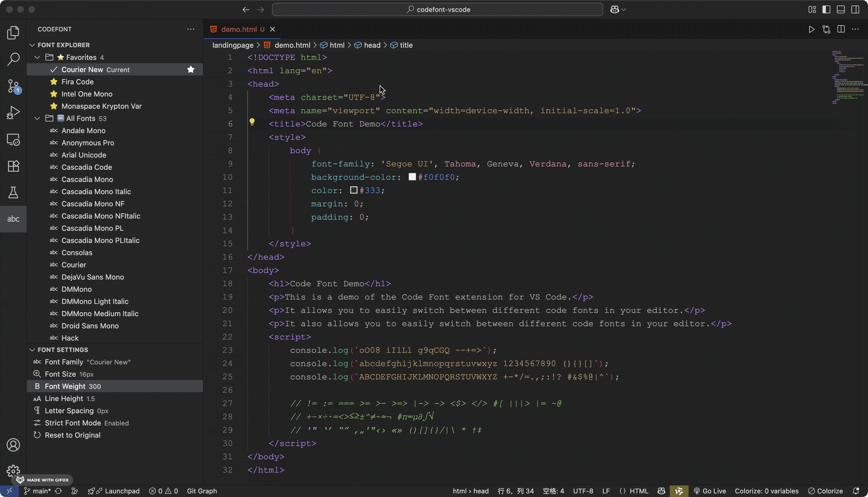Collapse the All Fonts tree
This screenshot has height=497, width=868.
pos(37,118)
